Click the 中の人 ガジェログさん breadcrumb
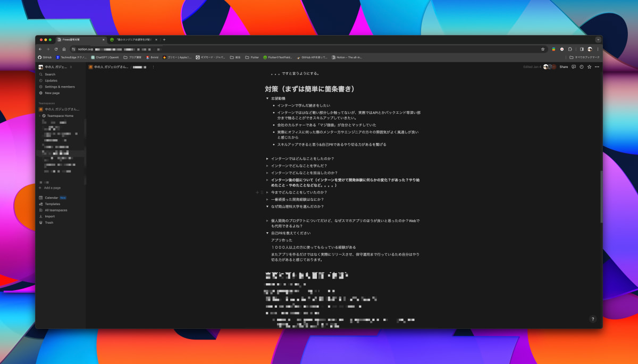The width and height of the screenshot is (638, 364). (108, 67)
